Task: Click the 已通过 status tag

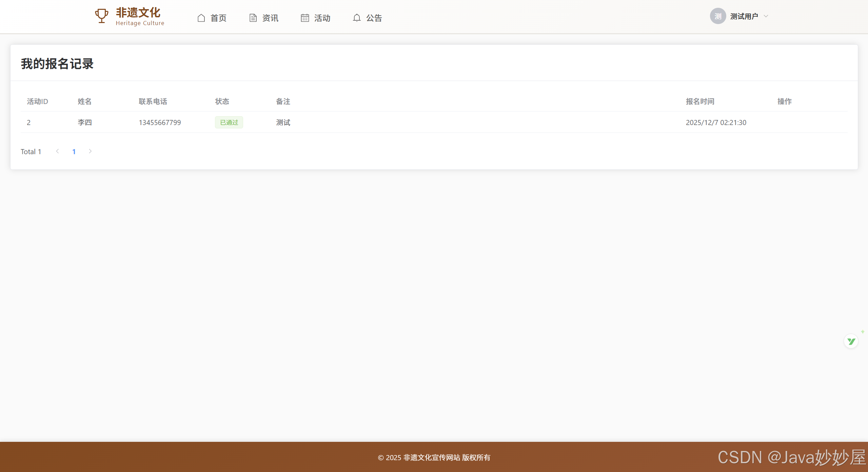Action: [x=229, y=122]
